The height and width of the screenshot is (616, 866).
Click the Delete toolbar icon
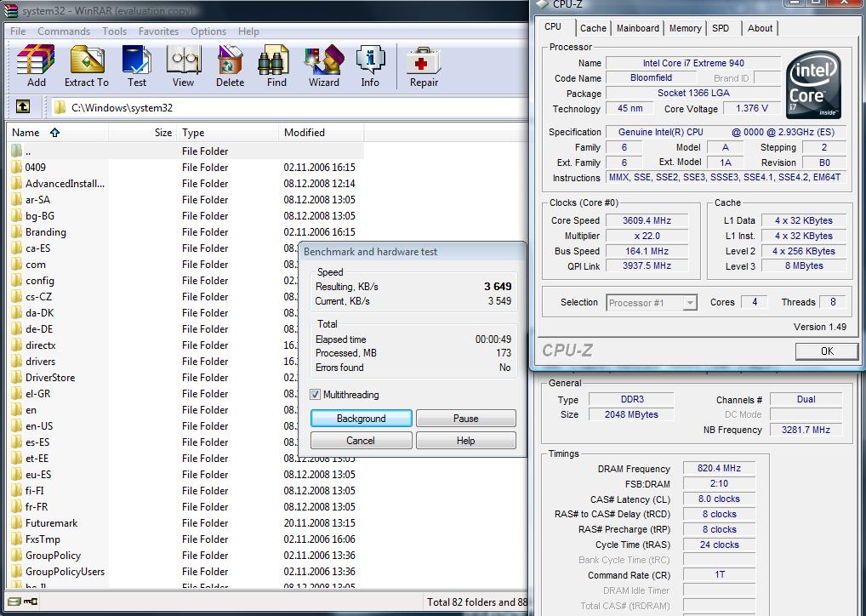[230, 60]
